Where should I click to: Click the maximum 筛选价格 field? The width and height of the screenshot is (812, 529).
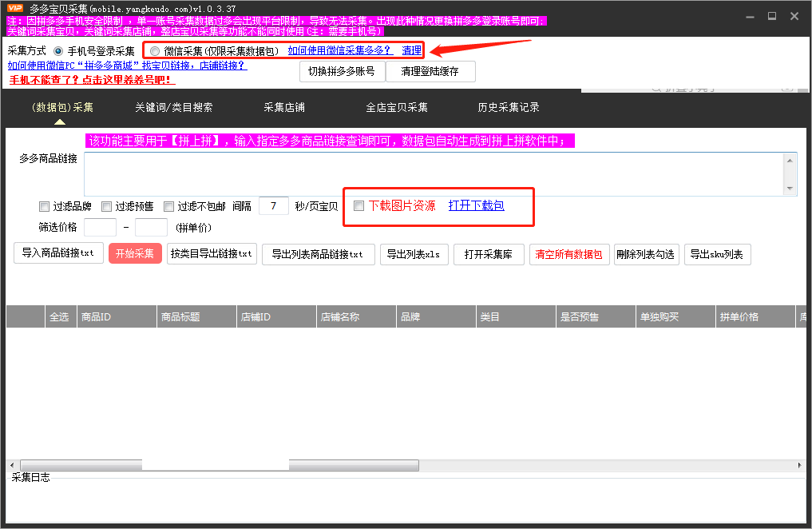pos(151,228)
